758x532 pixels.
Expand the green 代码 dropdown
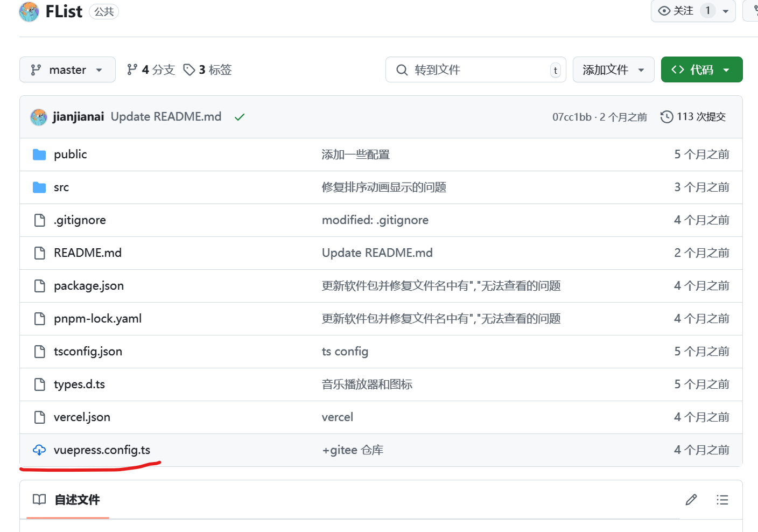pyautogui.click(x=701, y=70)
